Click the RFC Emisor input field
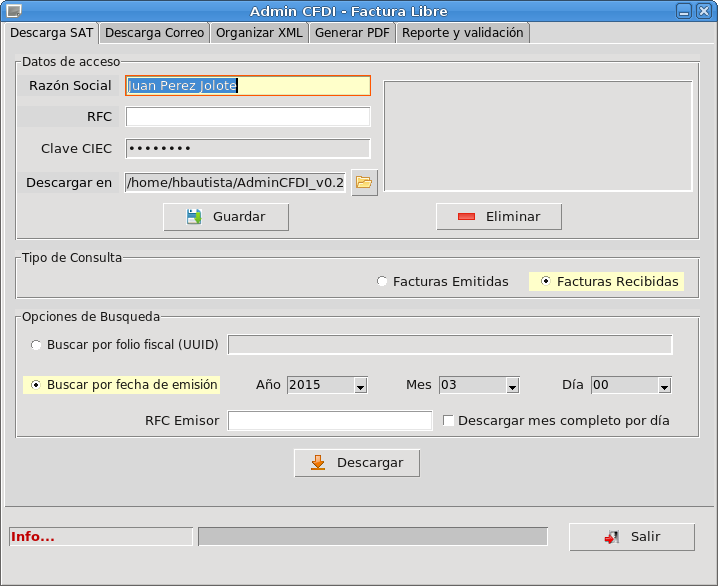 (x=330, y=421)
